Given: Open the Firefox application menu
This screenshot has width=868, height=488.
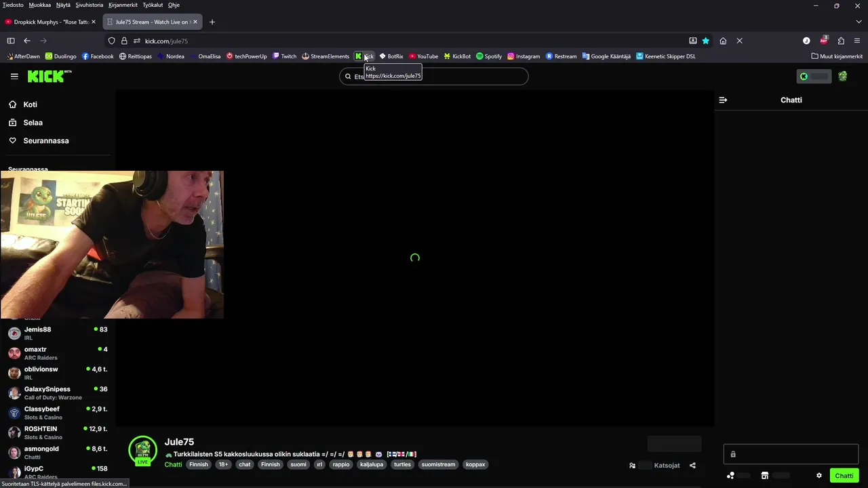Looking at the screenshot, I should click(x=858, y=41).
